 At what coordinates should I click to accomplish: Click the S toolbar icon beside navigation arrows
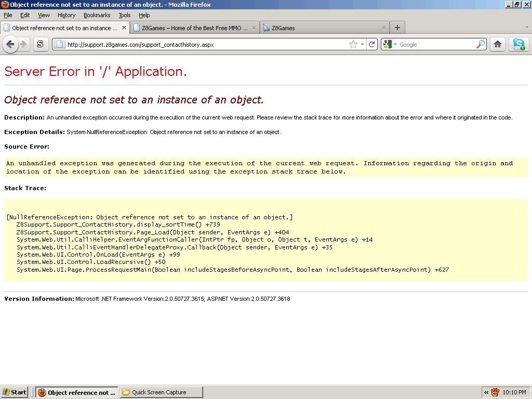point(41,45)
